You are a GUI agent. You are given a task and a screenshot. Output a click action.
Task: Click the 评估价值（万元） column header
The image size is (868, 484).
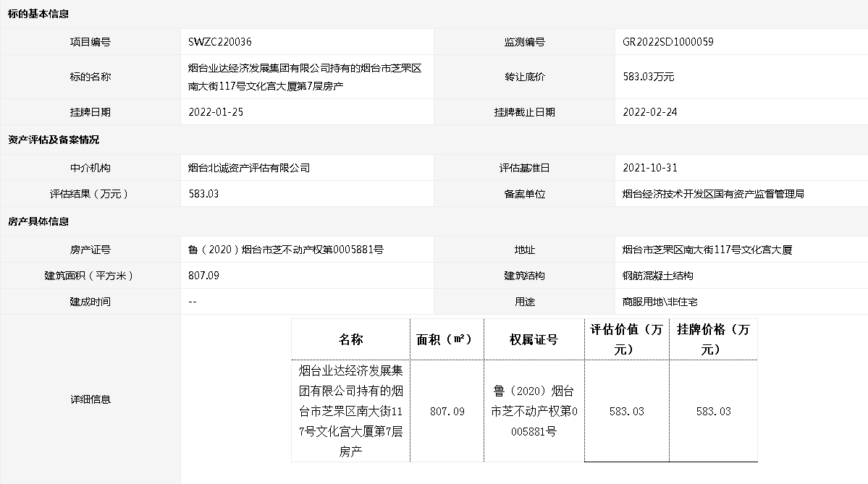(x=626, y=339)
